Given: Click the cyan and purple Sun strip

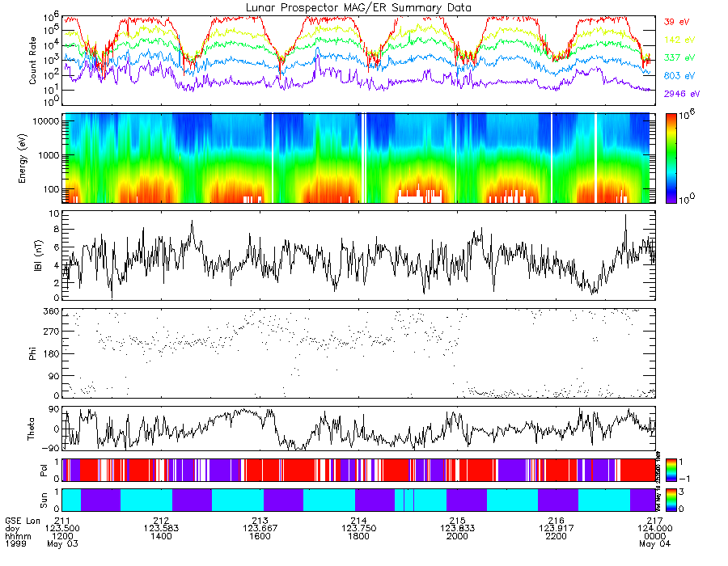Looking at the screenshot, I should (358, 500).
